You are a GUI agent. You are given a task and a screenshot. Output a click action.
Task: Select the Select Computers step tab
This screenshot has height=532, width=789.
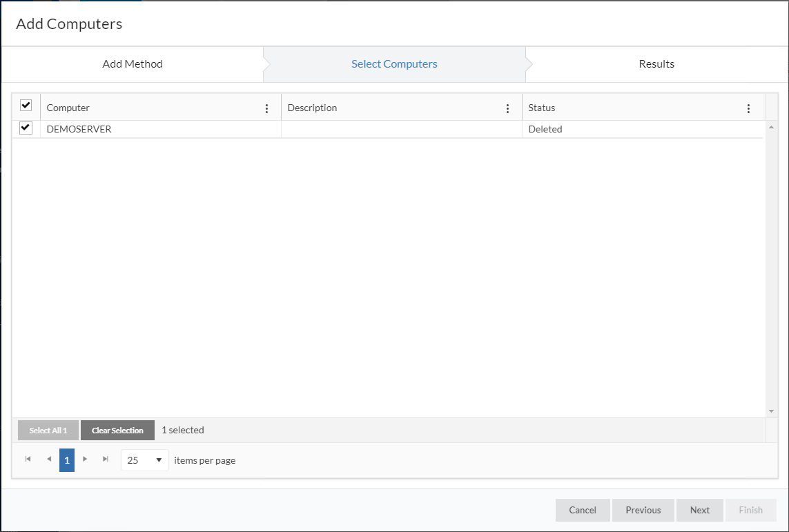click(395, 64)
